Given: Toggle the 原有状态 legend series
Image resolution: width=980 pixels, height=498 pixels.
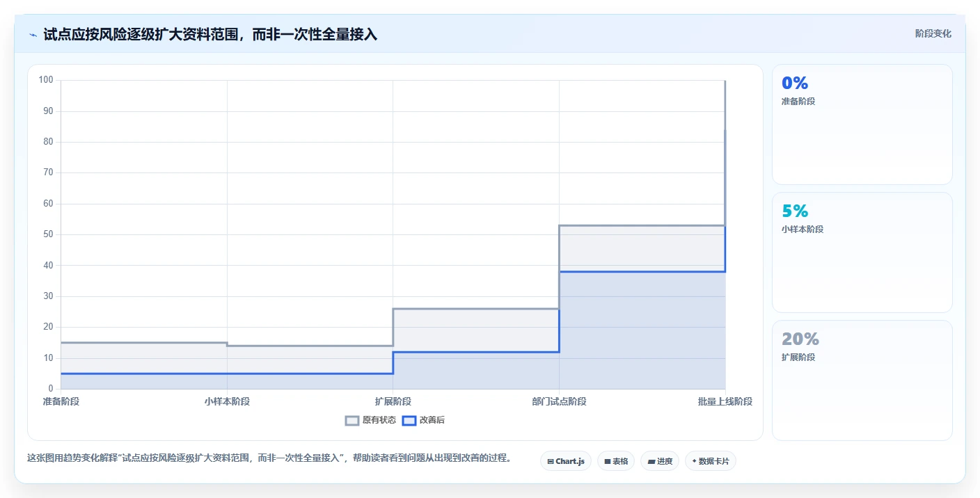Looking at the screenshot, I should click(371, 420).
